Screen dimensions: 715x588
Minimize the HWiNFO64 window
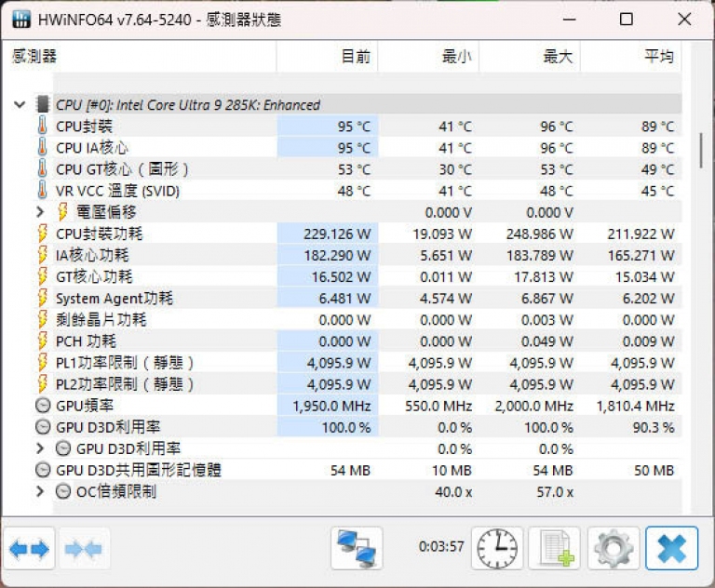(569, 20)
